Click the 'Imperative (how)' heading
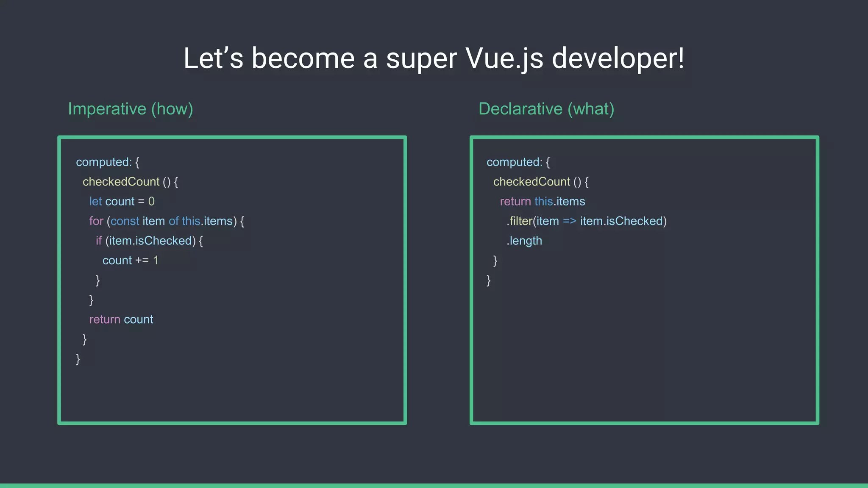Image resolution: width=868 pixels, height=488 pixels. [x=131, y=109]
